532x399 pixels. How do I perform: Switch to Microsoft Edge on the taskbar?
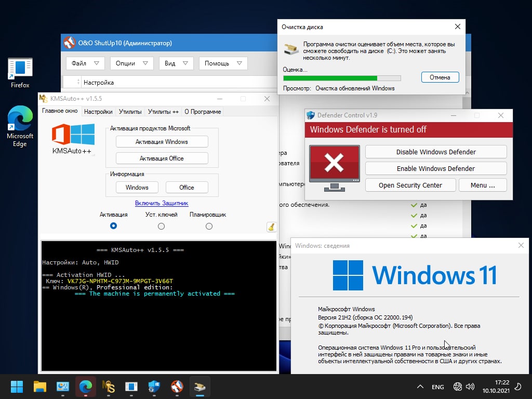tap(86, 387)
